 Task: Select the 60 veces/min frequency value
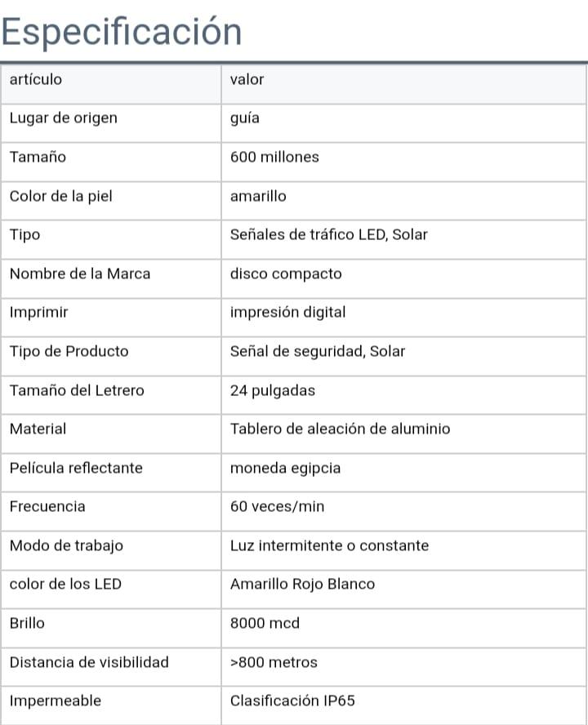[277, 506]
